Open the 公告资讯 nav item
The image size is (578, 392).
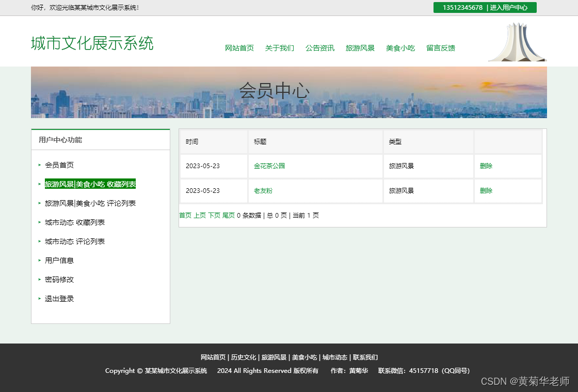tap(319, 48)
